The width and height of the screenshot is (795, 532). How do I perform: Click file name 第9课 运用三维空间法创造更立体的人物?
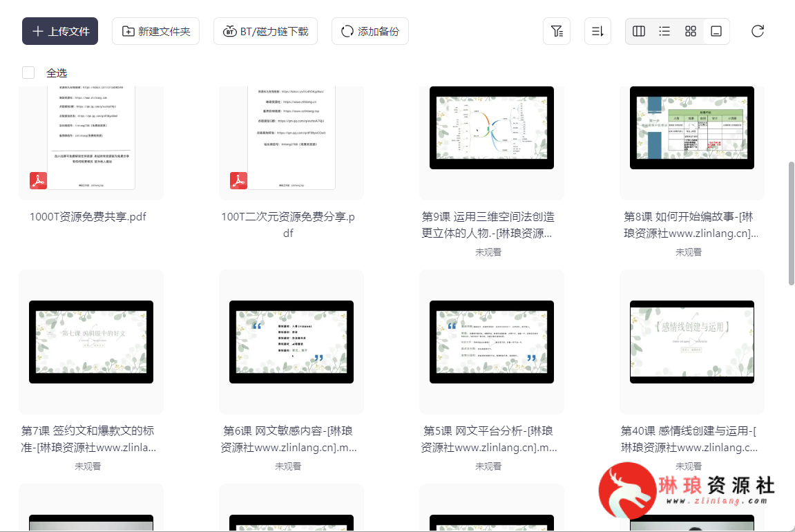[x=488, y=225]
